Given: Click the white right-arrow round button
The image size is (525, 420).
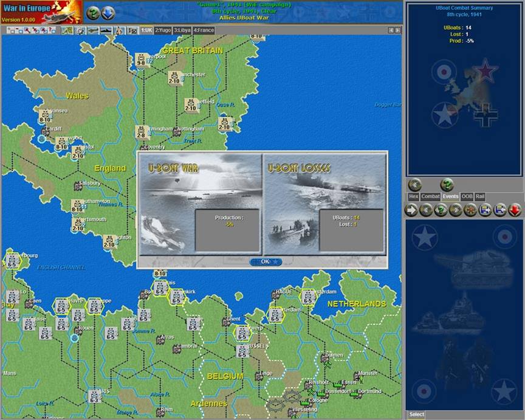Looking at the screenshot, I should pyautogui.click(x=411, y=210).
